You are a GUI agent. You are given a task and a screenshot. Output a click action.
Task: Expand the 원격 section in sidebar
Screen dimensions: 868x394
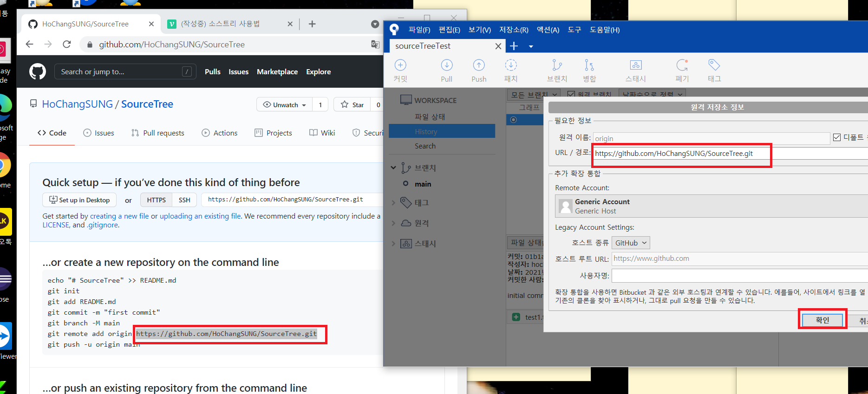393,223
